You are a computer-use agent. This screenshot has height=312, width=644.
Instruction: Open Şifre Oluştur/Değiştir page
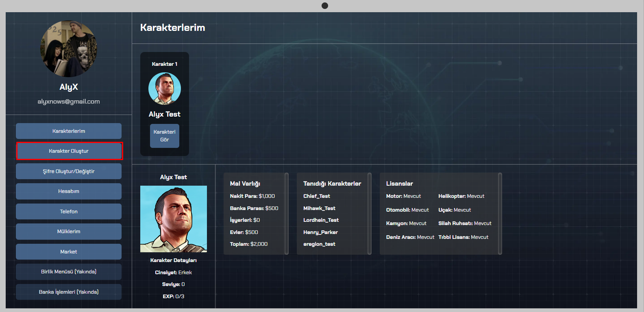click(x=69, y=171)
